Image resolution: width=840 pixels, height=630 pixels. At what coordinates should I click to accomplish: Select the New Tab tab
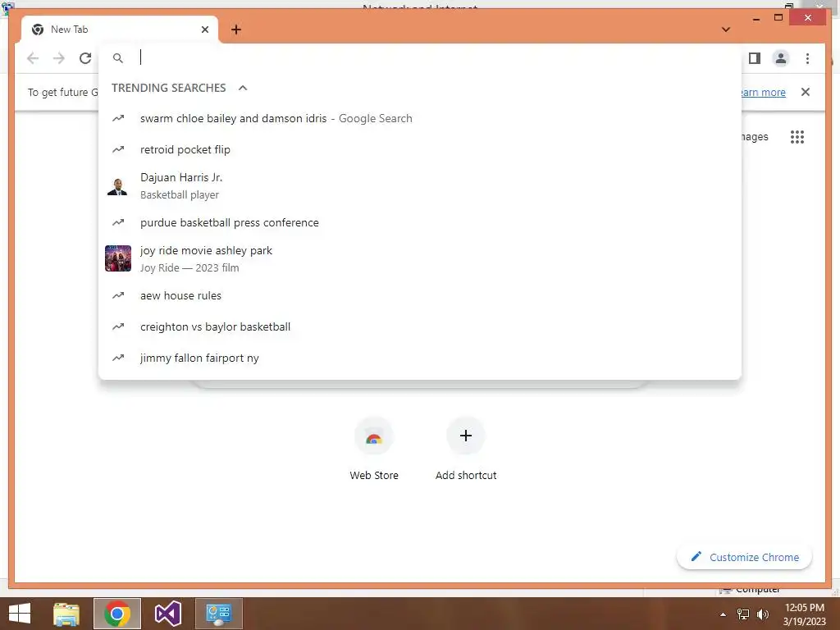pos(120,30)
